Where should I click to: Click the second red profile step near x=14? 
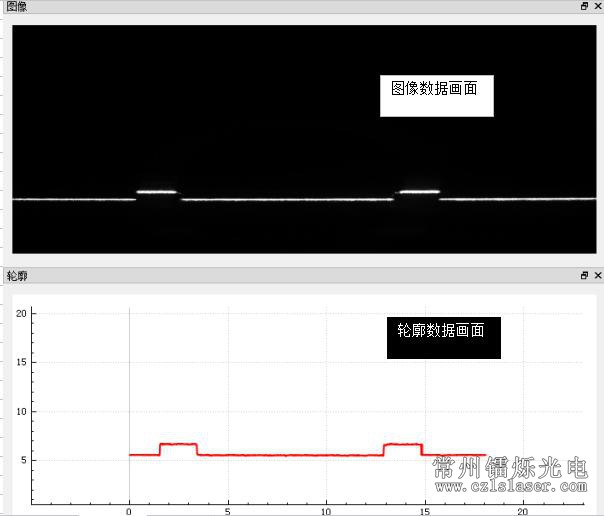403,444
